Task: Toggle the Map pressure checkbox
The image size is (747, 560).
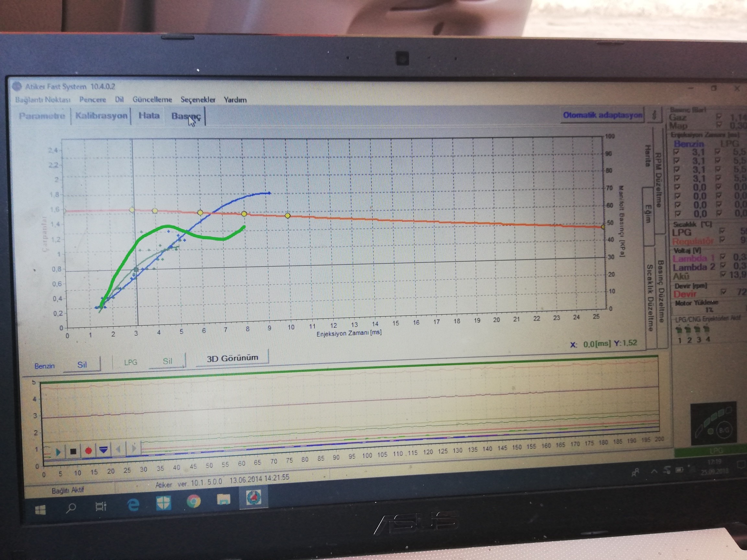Action: tap(719, 125)
